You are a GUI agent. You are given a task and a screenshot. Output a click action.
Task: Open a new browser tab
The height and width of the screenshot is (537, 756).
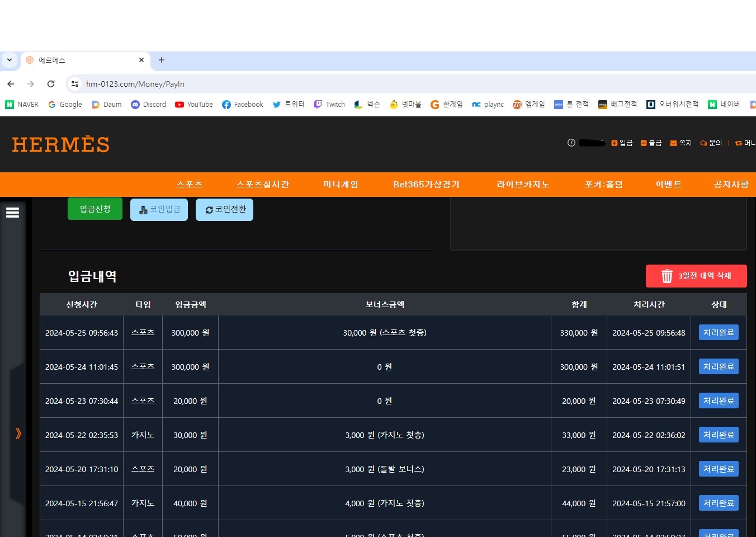[162, 60]
